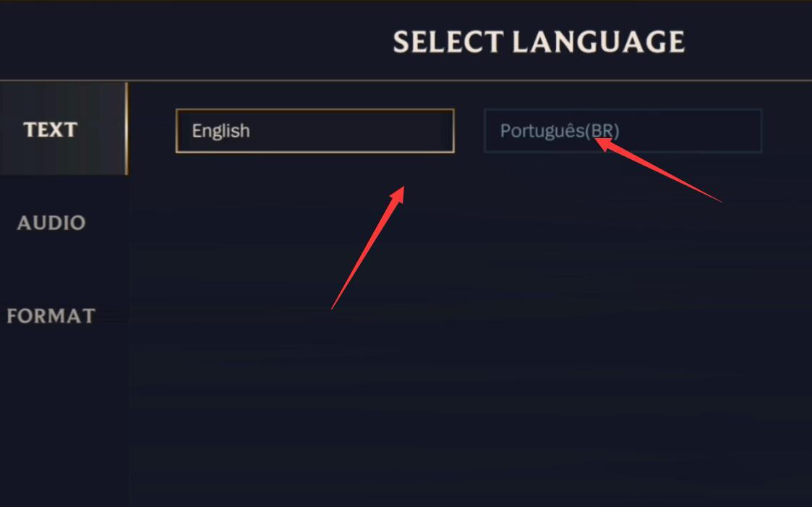Select the English language option
The width and height of the screenshot is (812, 507).
point(315,131)
